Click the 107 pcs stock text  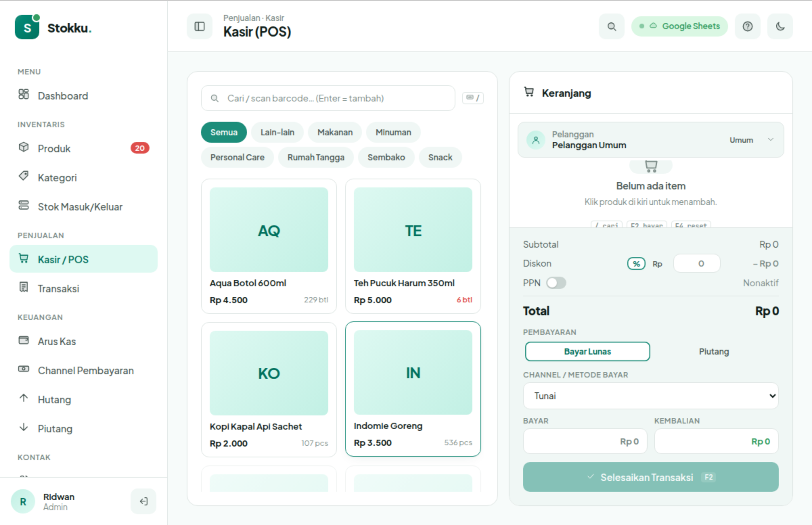pyautogui.click(x=314, y=443)
